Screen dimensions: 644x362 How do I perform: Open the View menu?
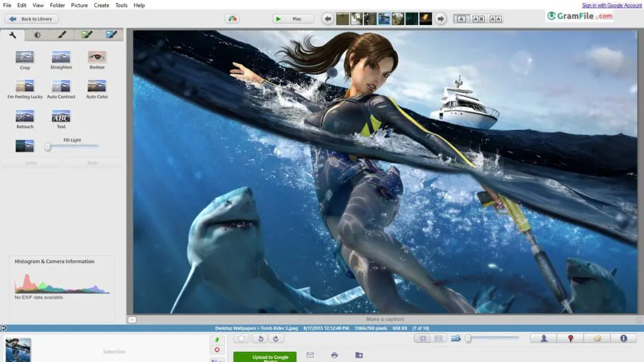(x=38, y=5)
